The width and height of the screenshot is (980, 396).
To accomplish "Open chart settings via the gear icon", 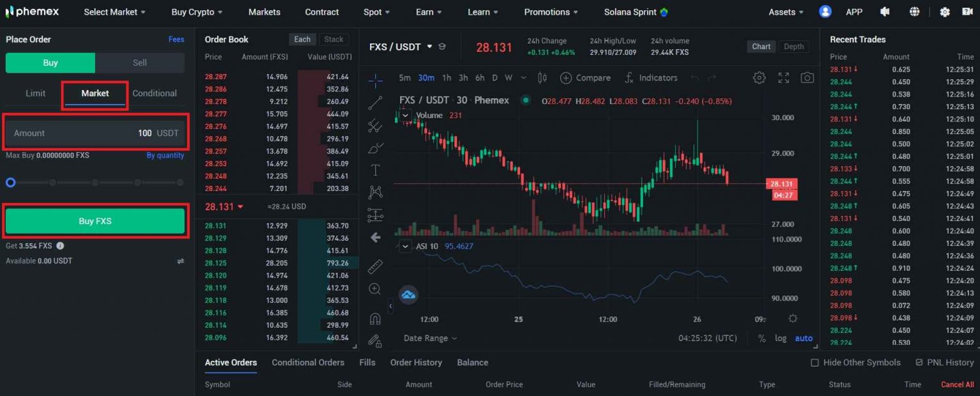I will [x=759, y=77].
